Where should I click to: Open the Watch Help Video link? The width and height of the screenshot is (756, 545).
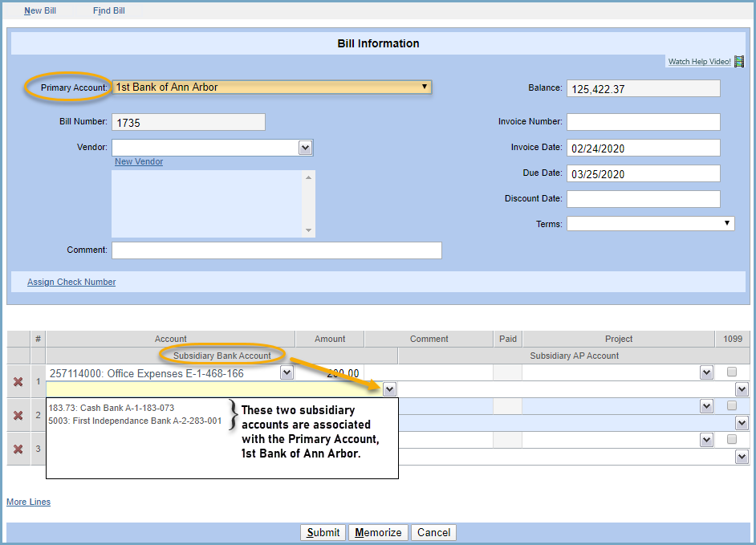pos(700,62)
